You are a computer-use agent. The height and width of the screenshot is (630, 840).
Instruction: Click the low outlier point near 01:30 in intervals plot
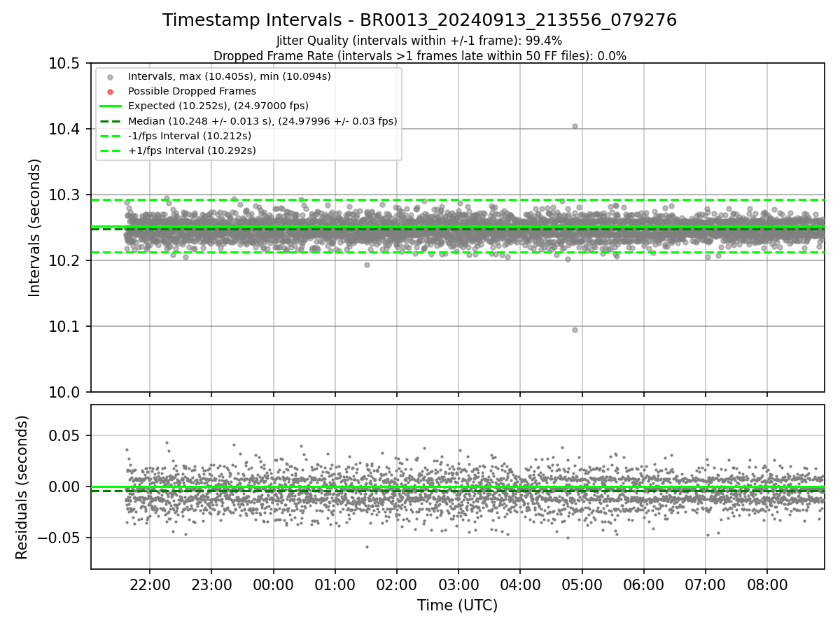367,265
